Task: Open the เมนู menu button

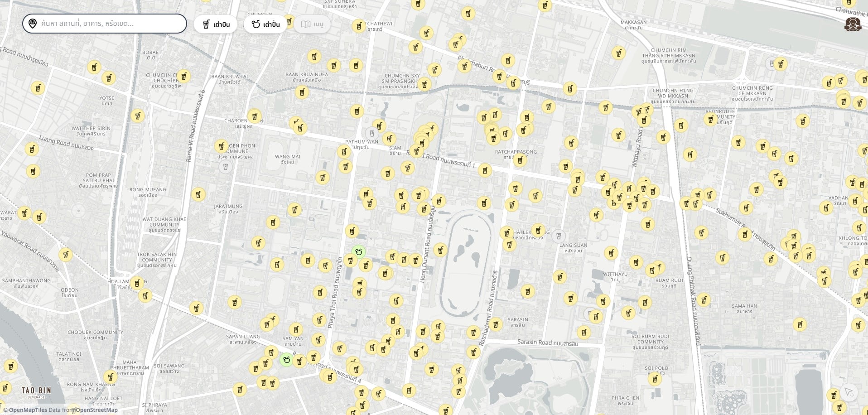Action: tap(312, 24)
